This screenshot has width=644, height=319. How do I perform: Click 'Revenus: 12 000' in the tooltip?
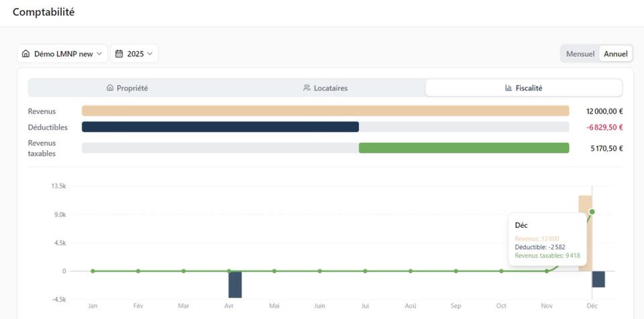(537, 239)
